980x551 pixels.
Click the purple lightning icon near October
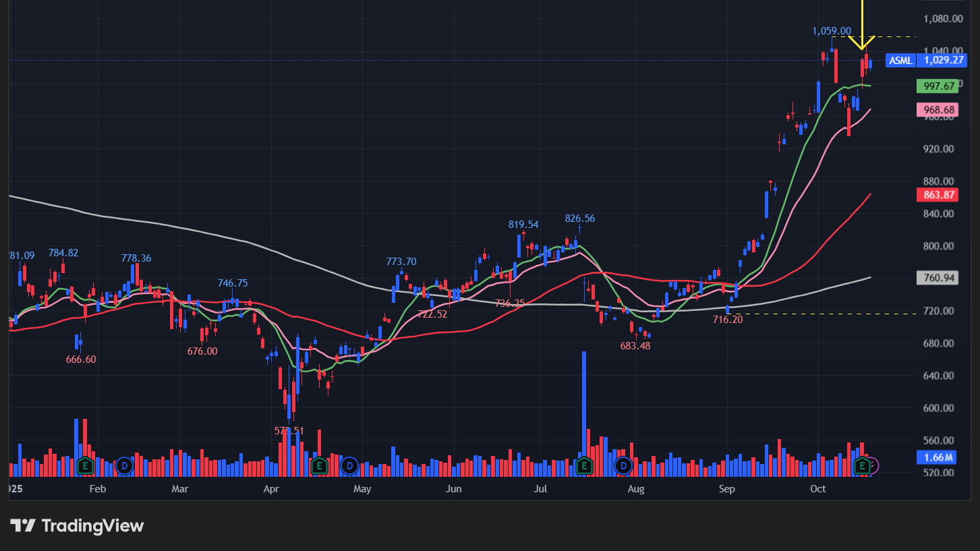coord(873,465)
